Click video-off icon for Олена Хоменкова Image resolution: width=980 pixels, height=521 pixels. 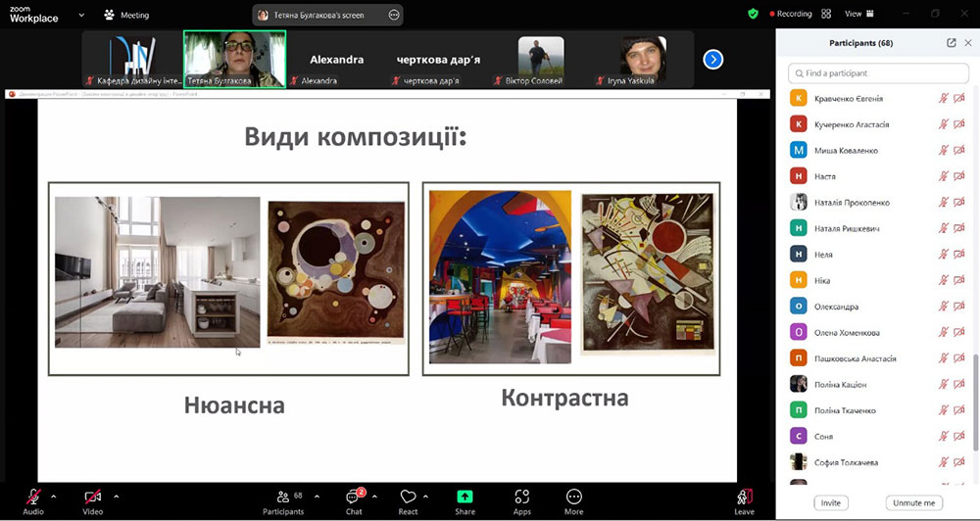click(959, 332)
